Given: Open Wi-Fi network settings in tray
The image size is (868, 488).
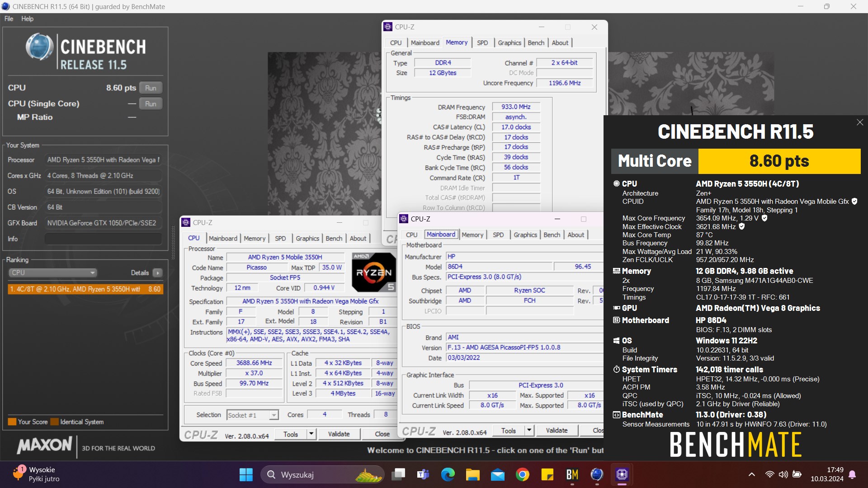Looking at the screenshot, I should 769,474.
